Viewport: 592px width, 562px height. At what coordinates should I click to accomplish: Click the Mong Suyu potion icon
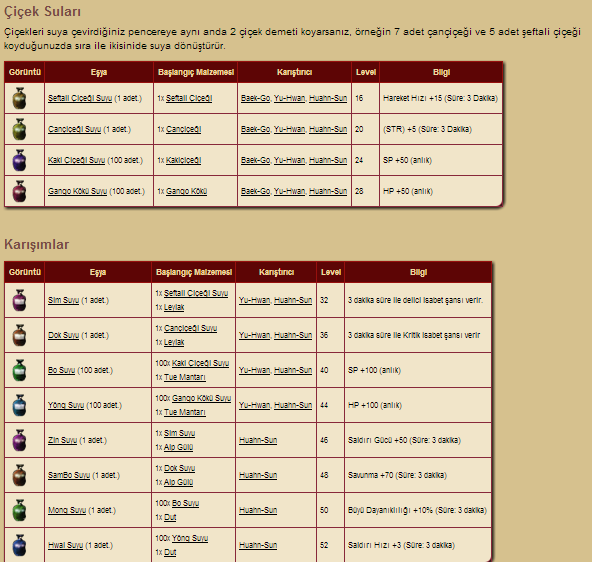pos(19,510)
